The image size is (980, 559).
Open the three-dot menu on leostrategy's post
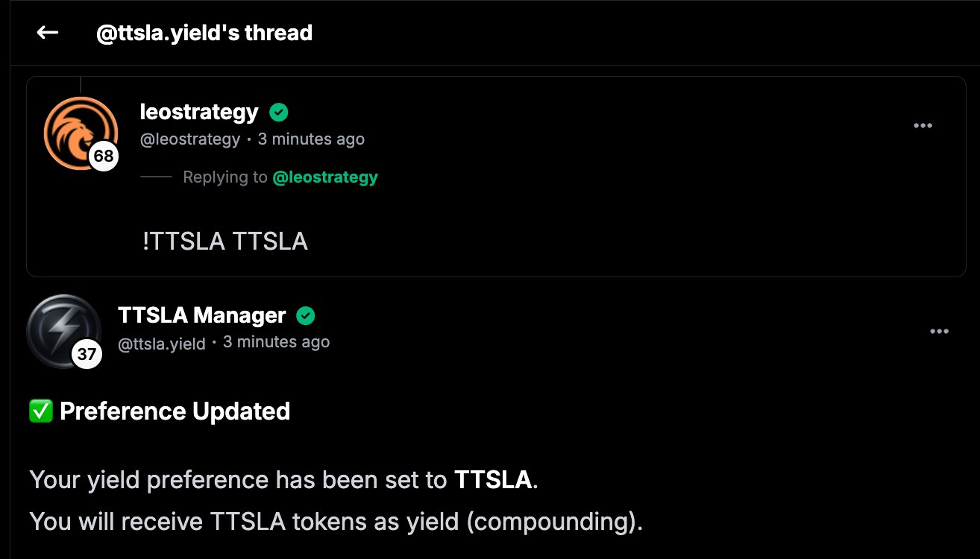point(923,126)
